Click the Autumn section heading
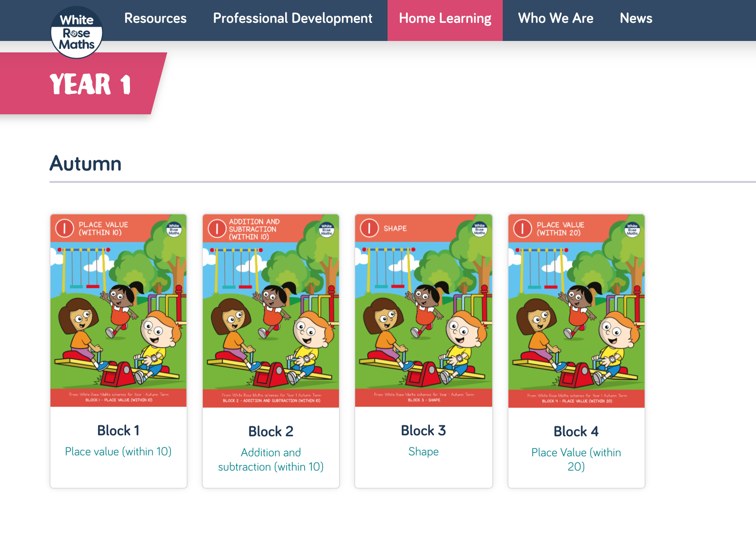 tap(86, 163)
